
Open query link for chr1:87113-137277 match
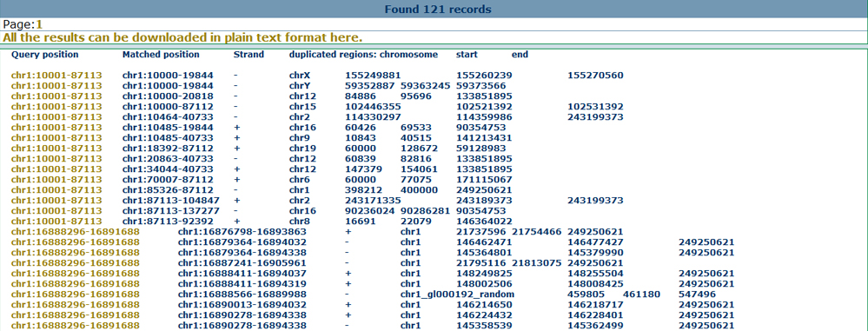(x=56, y=210)
